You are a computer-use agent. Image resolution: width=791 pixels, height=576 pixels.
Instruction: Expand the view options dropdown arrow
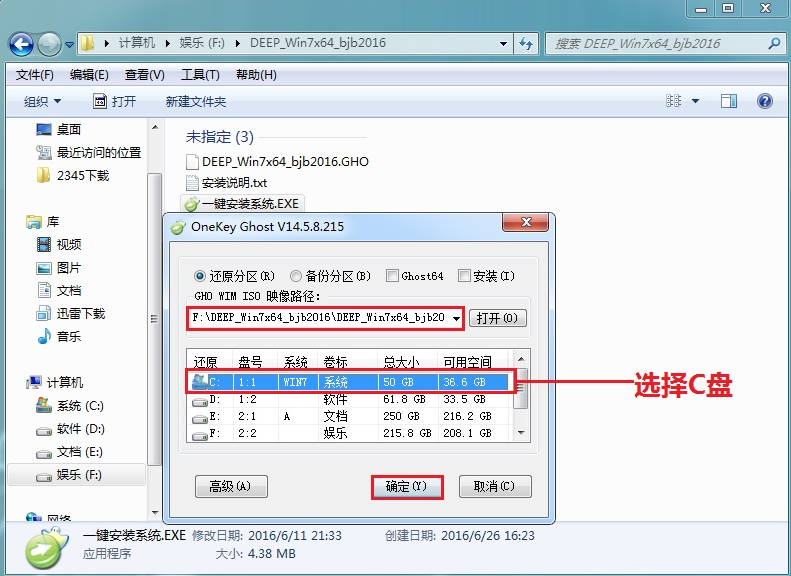(695, 101)
